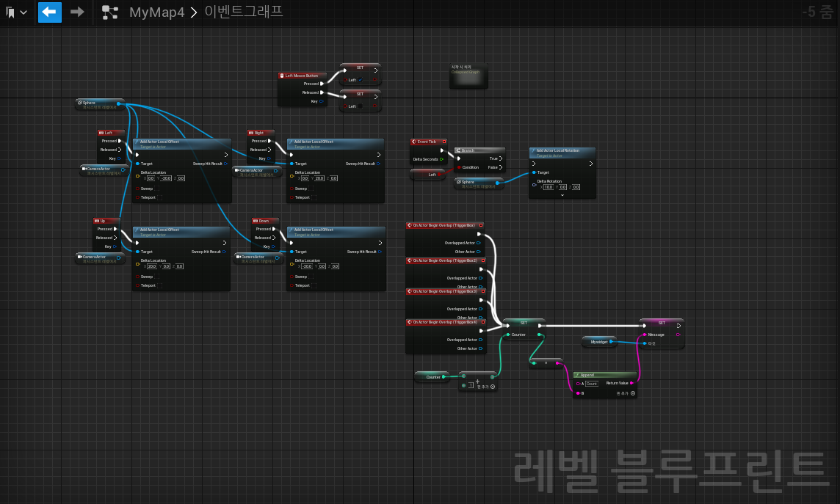Select the TriggerBox3 overlap event header
This screenshot has width=840, height=504.
[x=445, y=291]
